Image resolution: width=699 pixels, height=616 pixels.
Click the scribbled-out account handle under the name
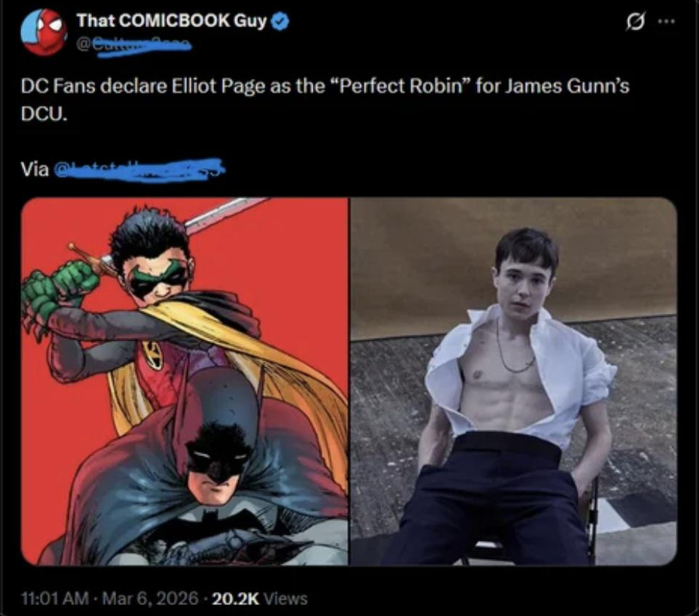click(135, 44)
